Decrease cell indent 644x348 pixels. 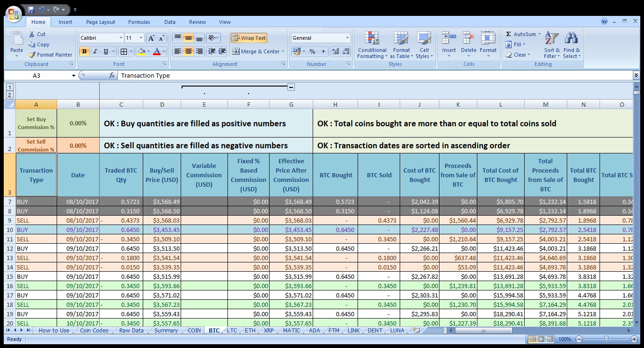(x=212, y=51)
